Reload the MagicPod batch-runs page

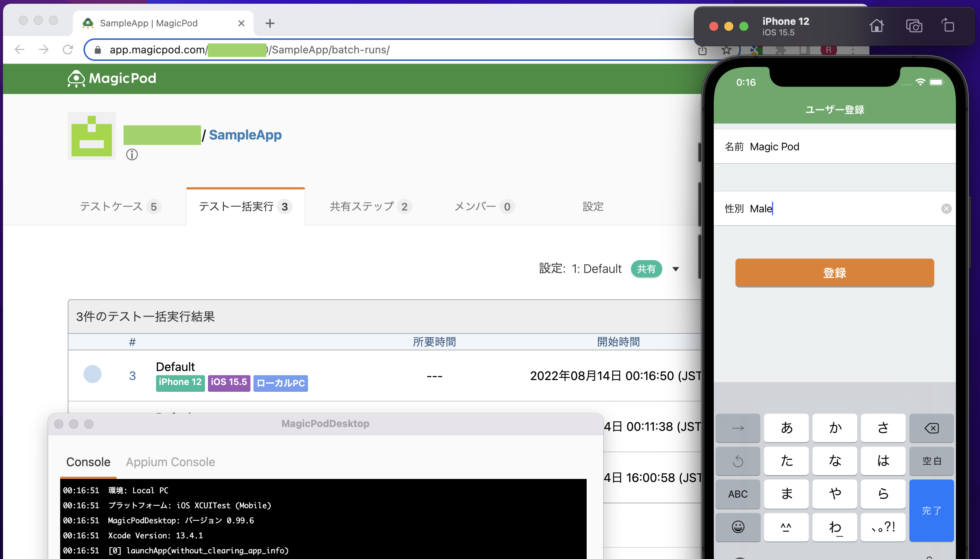pos(68,50)
